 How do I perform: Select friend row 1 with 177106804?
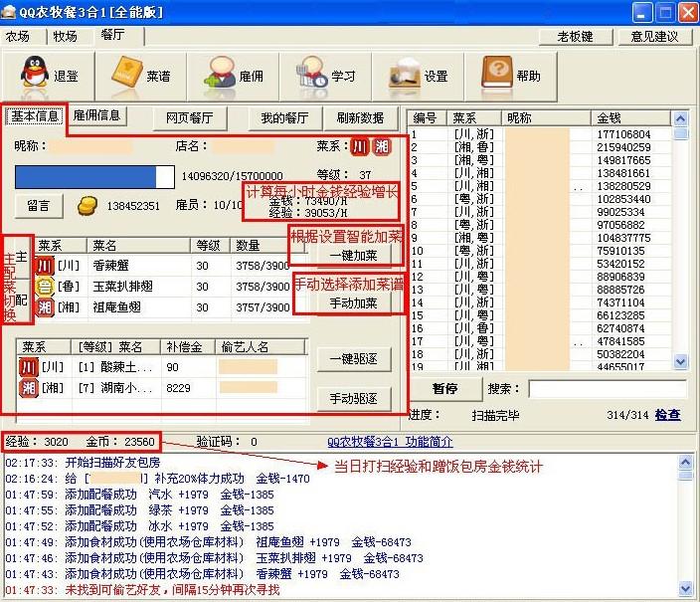pos(540,134)
